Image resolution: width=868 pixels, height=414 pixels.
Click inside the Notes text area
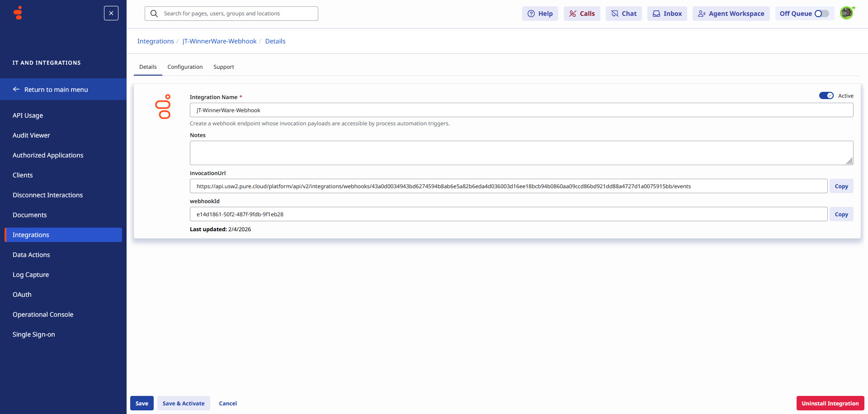click(x=521, y=152)
